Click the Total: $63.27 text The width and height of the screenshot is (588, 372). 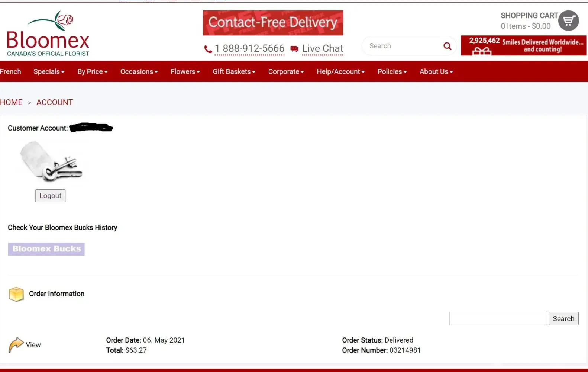pyautogui.click(x=126, y=350)
